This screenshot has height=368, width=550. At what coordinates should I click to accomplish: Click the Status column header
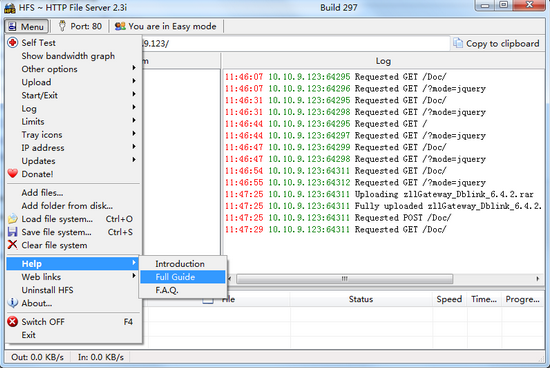click(x=361, y=299)
